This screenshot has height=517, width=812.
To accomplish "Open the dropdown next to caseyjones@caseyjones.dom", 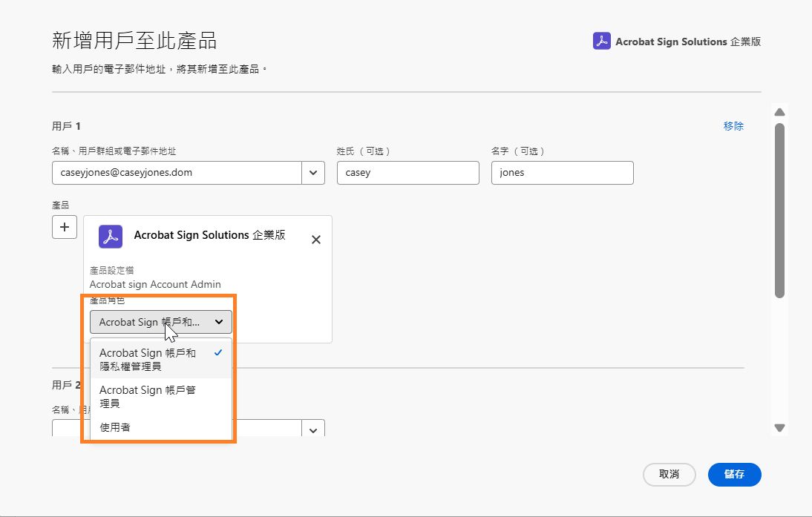I will [312, 172].
